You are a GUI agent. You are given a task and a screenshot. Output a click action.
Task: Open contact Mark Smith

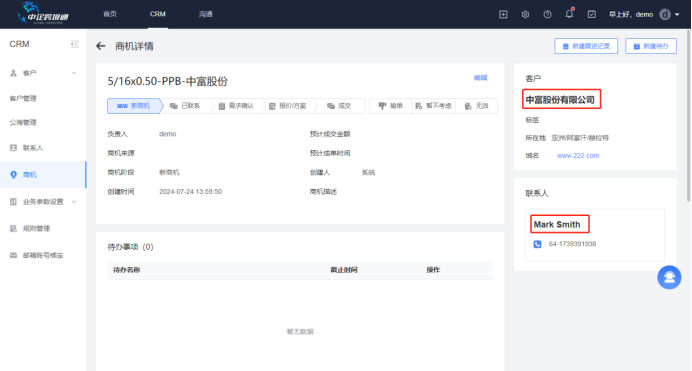pyautogui.click(x=557, y=224)
